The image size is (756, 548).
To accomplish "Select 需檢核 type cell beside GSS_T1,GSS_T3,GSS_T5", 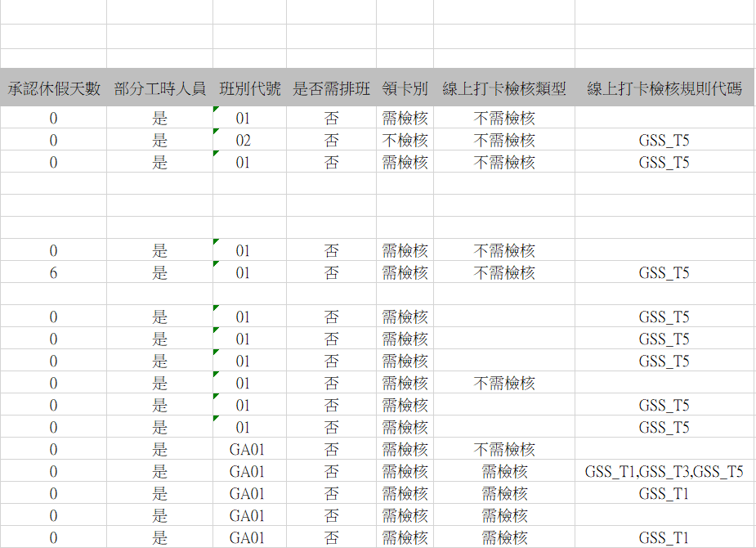I will (504, 472).
